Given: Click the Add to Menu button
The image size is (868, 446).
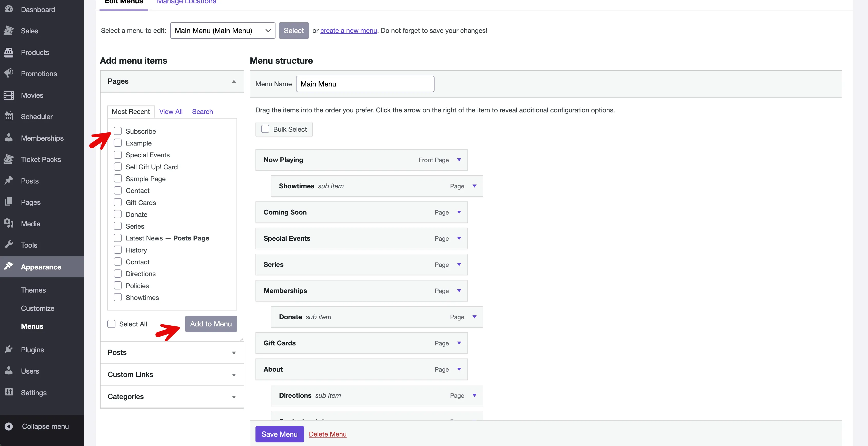Looking at the screenshot, I should 211,324.
